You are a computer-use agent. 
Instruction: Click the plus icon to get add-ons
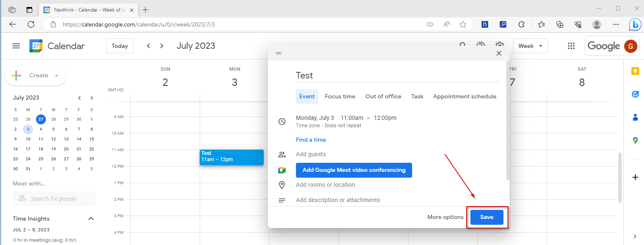point(635,177)
